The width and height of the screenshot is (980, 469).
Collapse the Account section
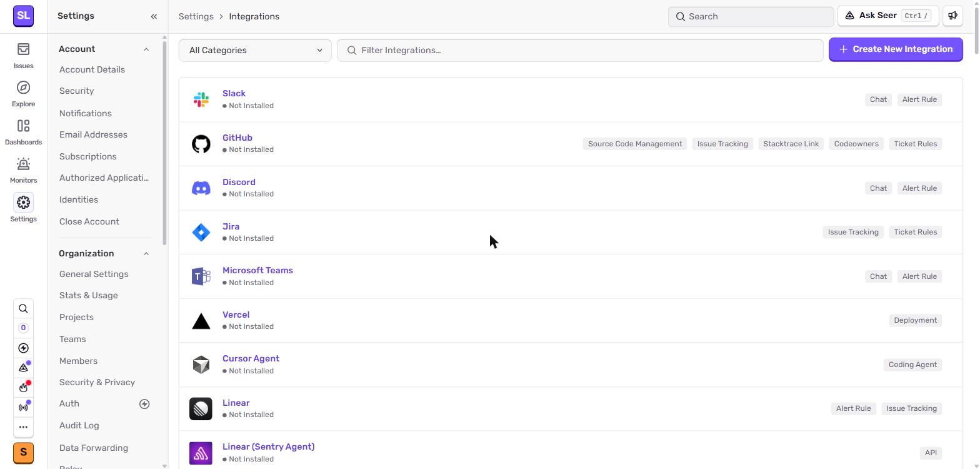(x=146, y=49)
